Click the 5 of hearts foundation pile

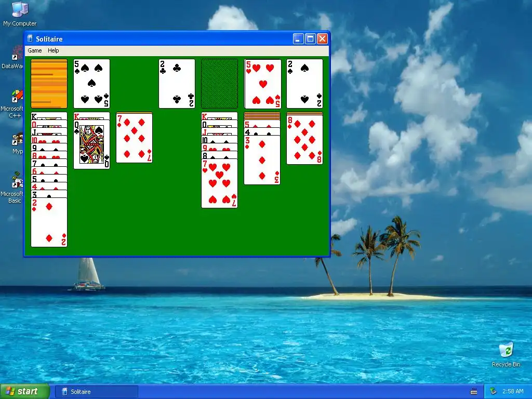pyautogui.click(x=262, y=84)
